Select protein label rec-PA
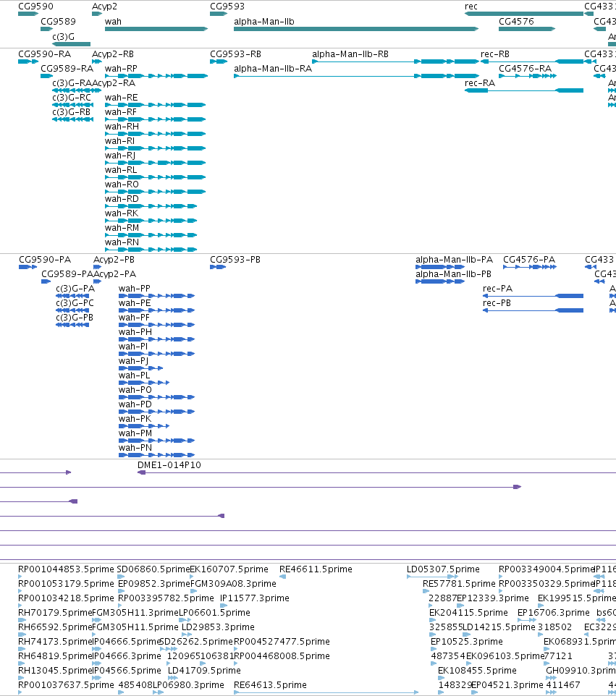 click(x=497, y=289)
